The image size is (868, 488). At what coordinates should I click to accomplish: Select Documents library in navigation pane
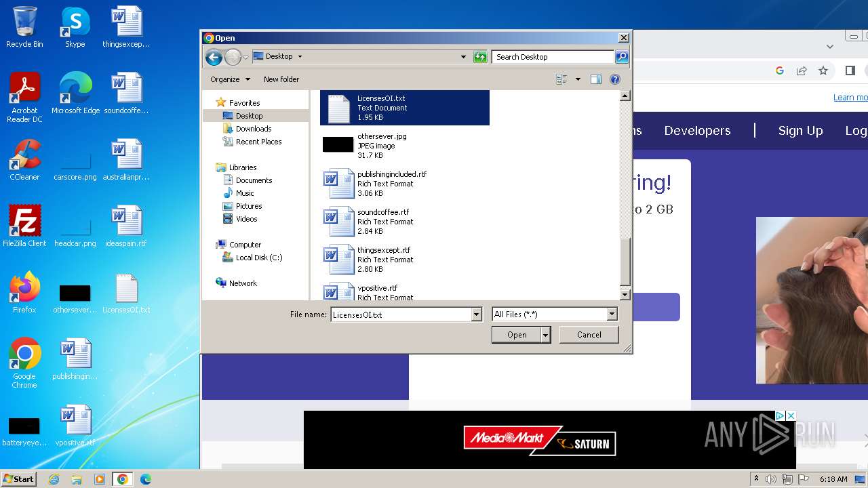254,180
